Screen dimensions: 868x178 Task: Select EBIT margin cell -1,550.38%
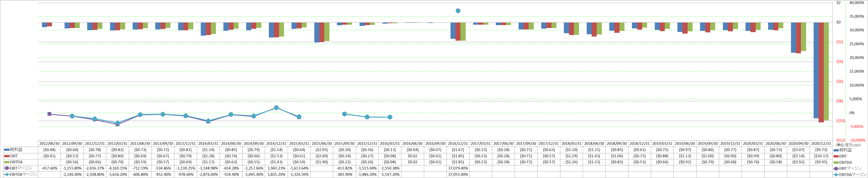pos(390,168)
